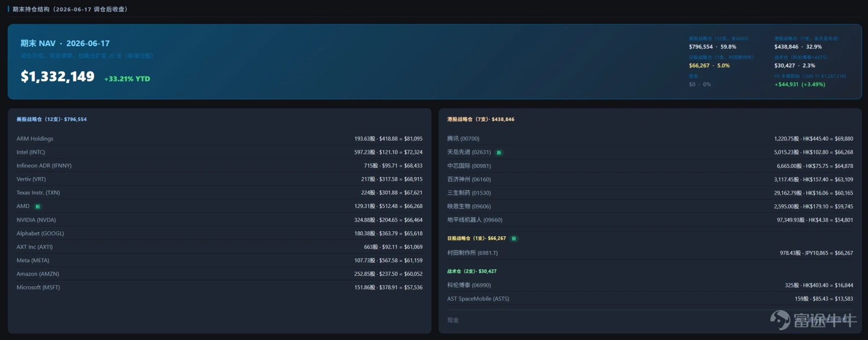Image resolution: width=868 pixels, height=340 pixels.
Task: Click 天岳先进 value ending in $66,268
Action: (813, 153)
